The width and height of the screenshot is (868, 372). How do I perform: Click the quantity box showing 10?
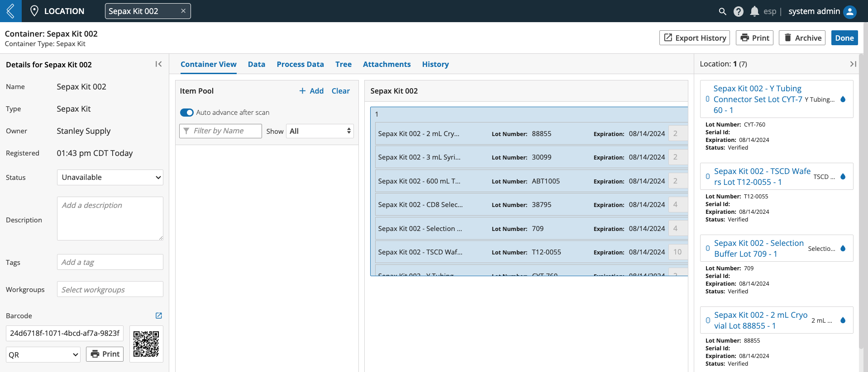(677, 252)
